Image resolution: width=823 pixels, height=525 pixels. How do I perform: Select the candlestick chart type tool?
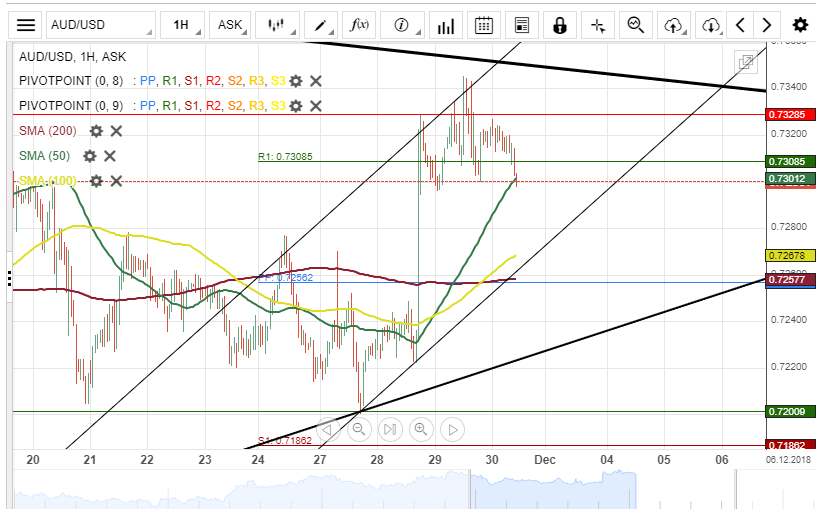coord(282,25)
